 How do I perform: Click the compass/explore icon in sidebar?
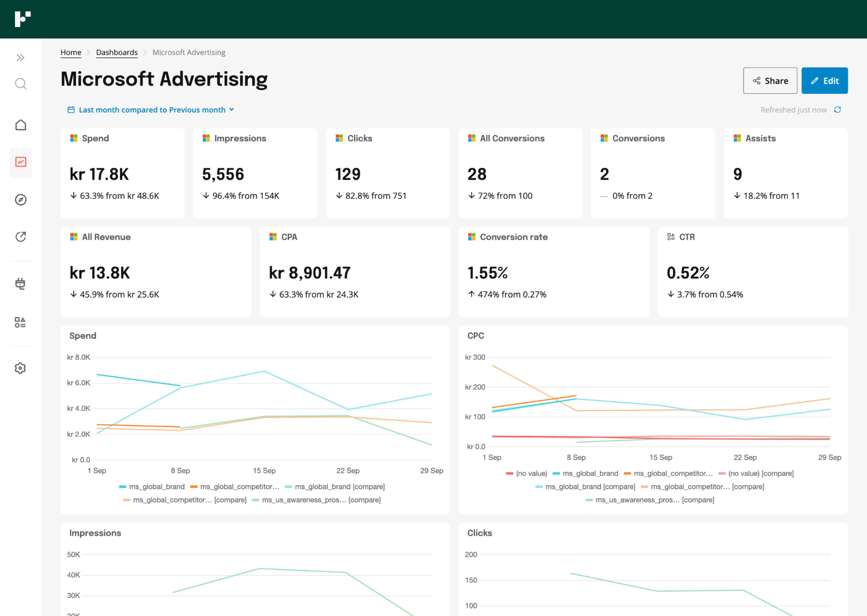(20, 199)
